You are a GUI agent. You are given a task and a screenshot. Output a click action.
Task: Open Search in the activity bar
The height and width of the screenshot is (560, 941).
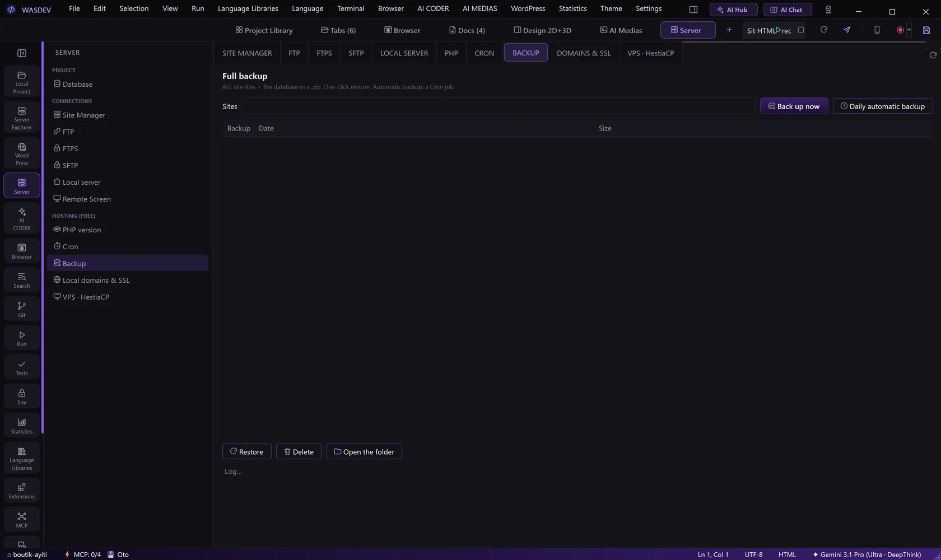[x=22, y=281]
